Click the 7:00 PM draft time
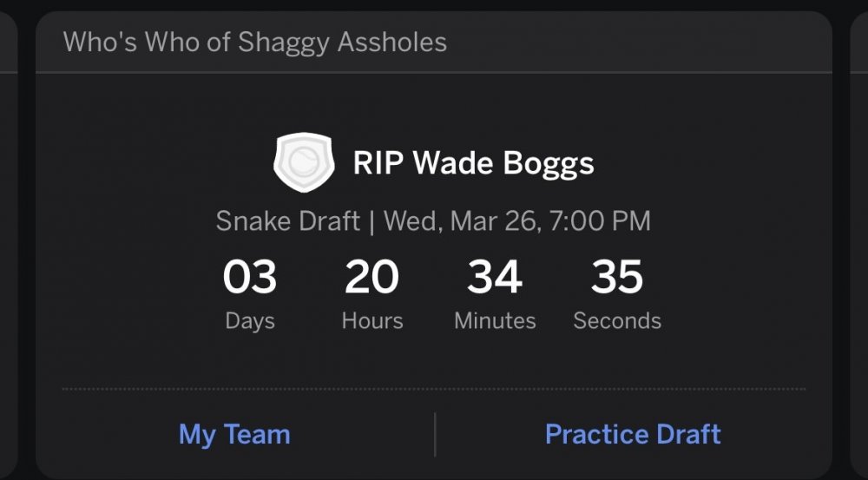The image size is (868, 480). pos(601,220)
